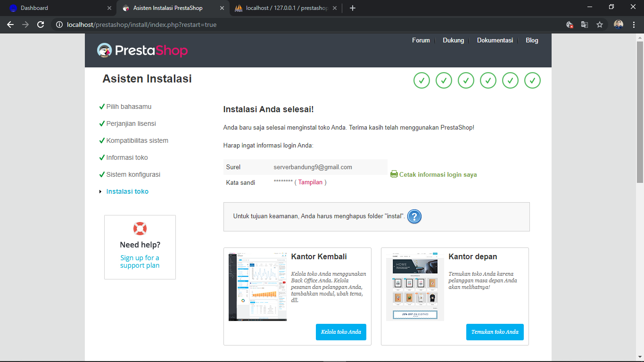Bookmark page with star icon
This screenshot has width=644, height=362.
(600, 25)
